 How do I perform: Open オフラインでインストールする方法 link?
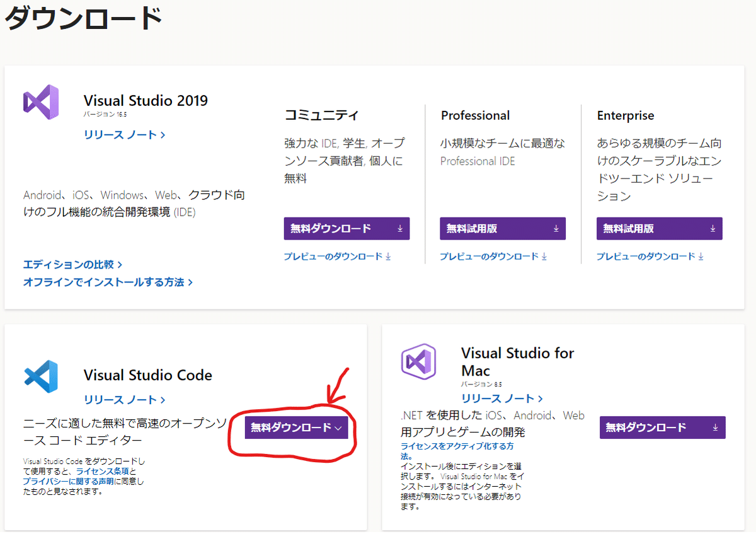click(x=108, y=282)
